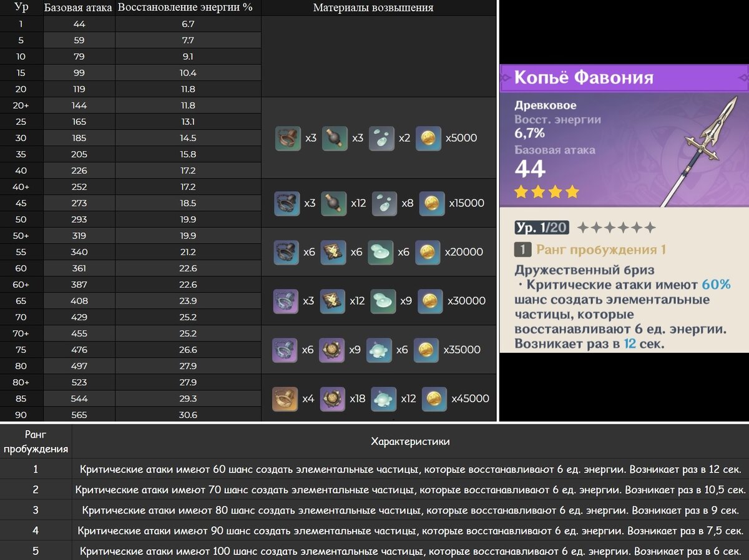
Task: Select the slime droplets icon marked x8
Action: pyautogui.click(x=384, y=204)
